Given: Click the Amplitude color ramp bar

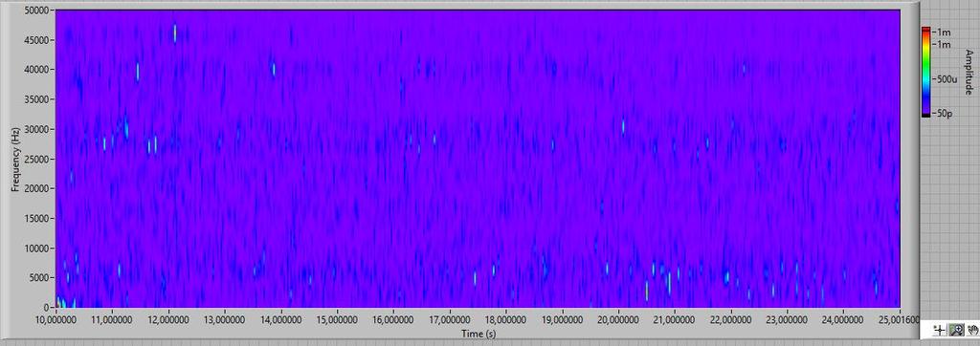Looking at the screenshot, I should [x=925, y=72].
